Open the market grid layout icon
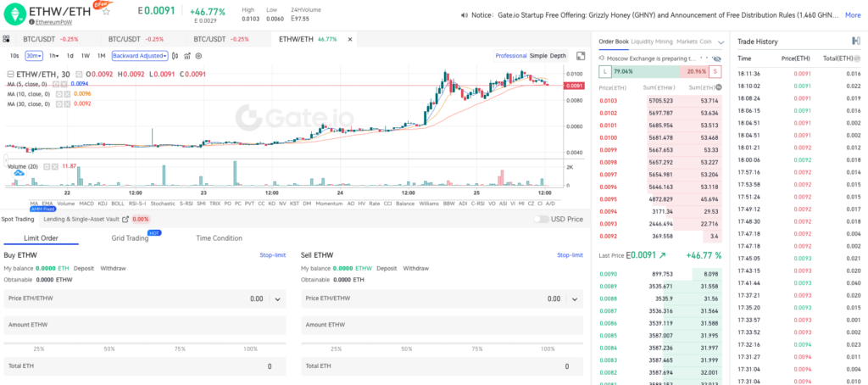This screenshot has height=385, width=868. (7, 39)
